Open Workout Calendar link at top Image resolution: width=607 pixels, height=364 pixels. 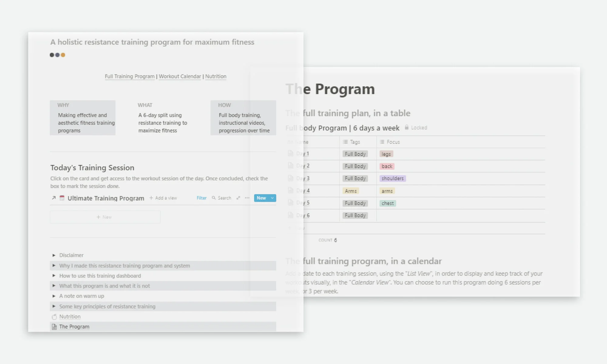tap(180, 76)
